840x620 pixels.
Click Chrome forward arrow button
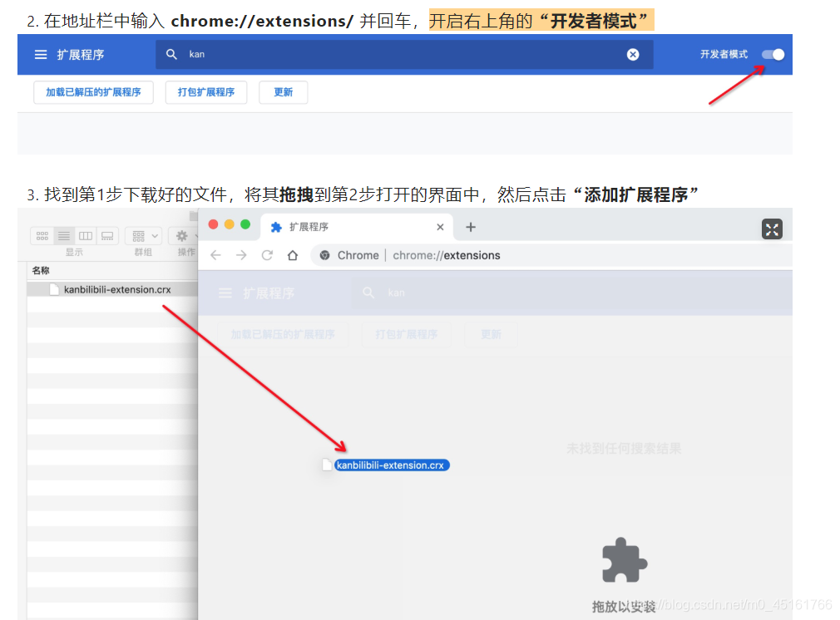(x=241, y=255)
